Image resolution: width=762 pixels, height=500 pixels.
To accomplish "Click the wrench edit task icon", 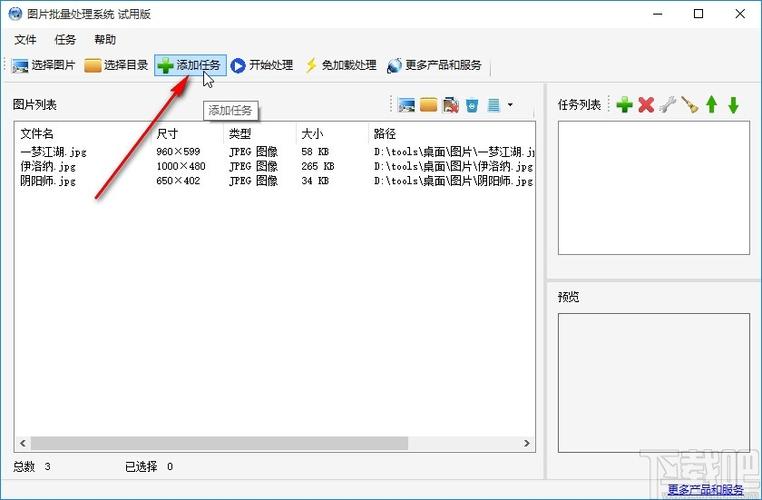I will tap(668, 104).
